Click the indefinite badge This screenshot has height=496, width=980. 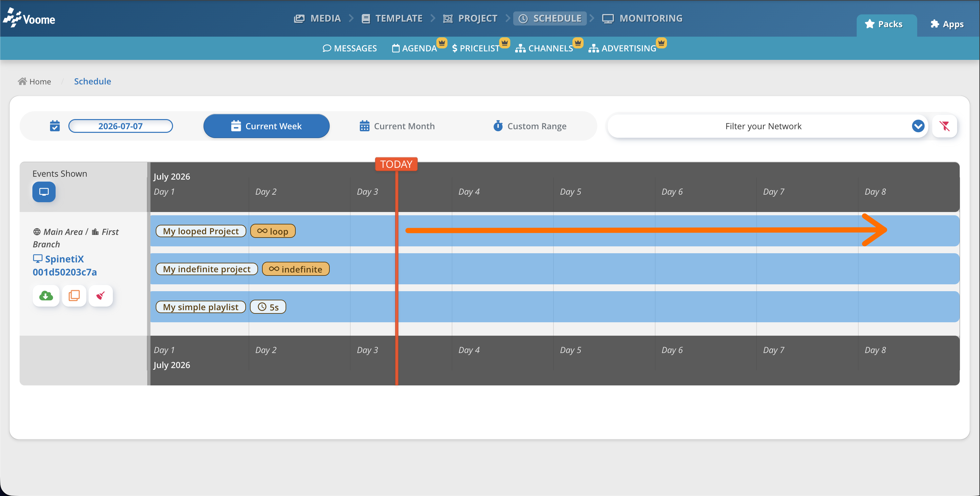296,269
